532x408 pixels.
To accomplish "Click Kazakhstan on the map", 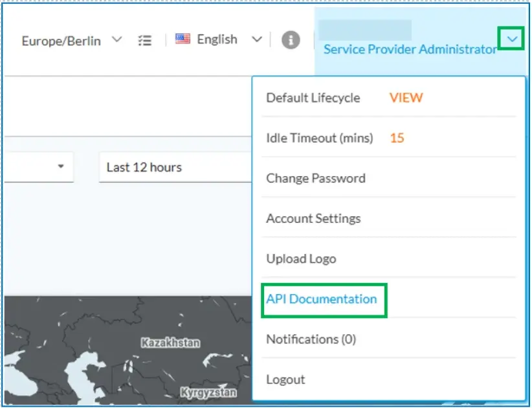I will pos(170,343).
